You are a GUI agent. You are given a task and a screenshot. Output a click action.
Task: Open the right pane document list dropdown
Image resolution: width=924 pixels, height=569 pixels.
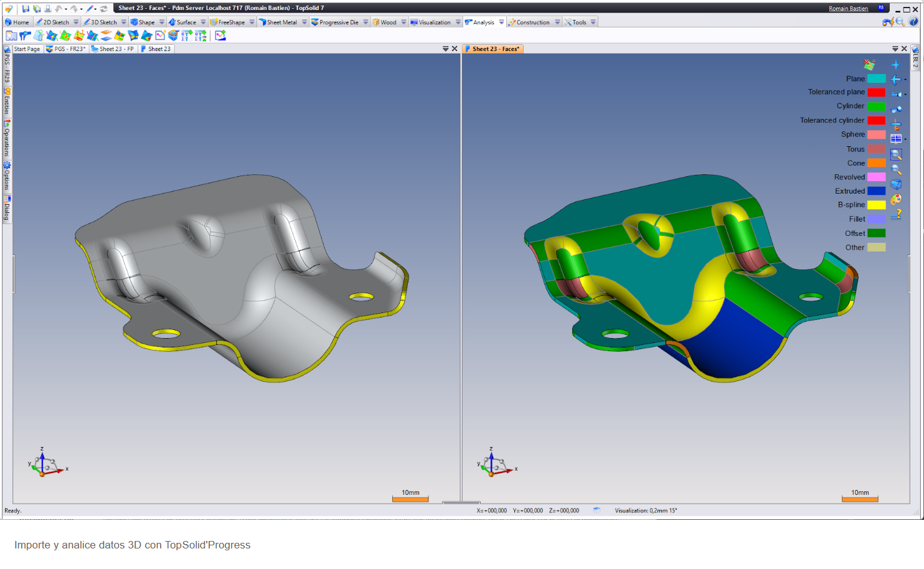click(895, 49)
